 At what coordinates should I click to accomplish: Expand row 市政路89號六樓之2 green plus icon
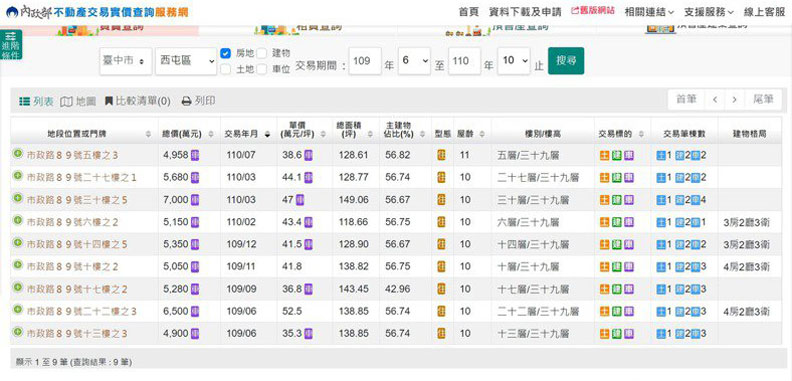[x=18, y=221]
